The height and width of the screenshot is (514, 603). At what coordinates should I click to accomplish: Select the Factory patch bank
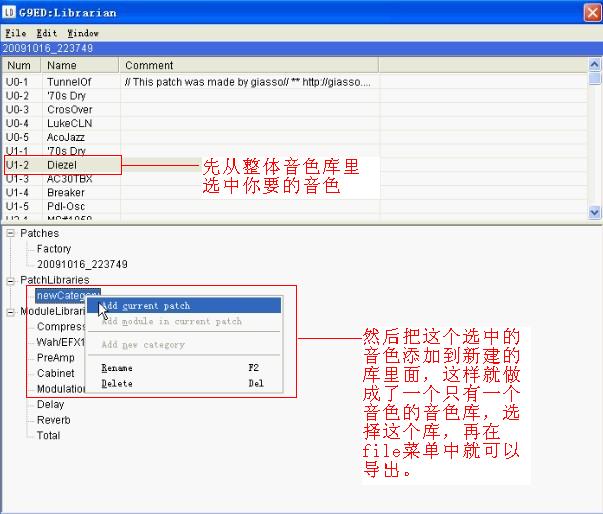coord(54,249)
